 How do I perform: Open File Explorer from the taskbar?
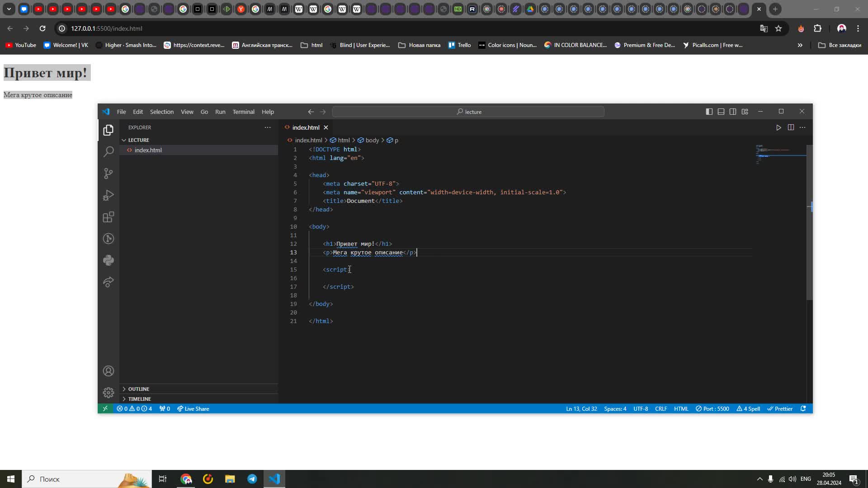(x=230, y=479)
